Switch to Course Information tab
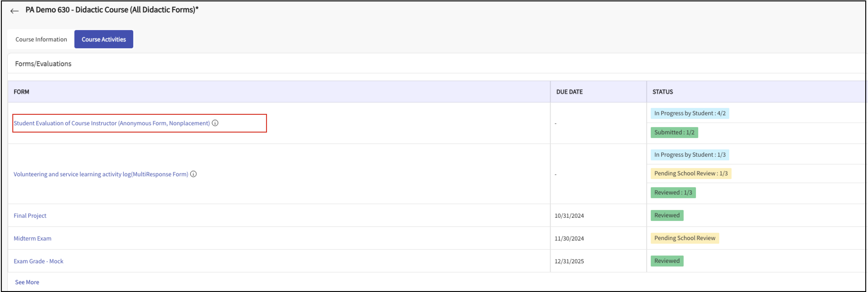The image size is (868, 292). (x=41, y=39)
